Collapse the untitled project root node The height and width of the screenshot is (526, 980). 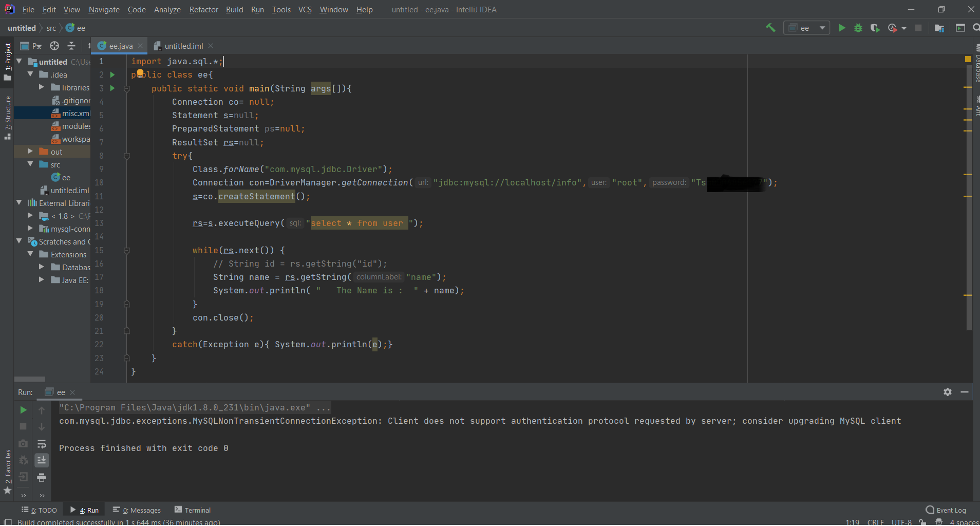(x=19, y=61)
